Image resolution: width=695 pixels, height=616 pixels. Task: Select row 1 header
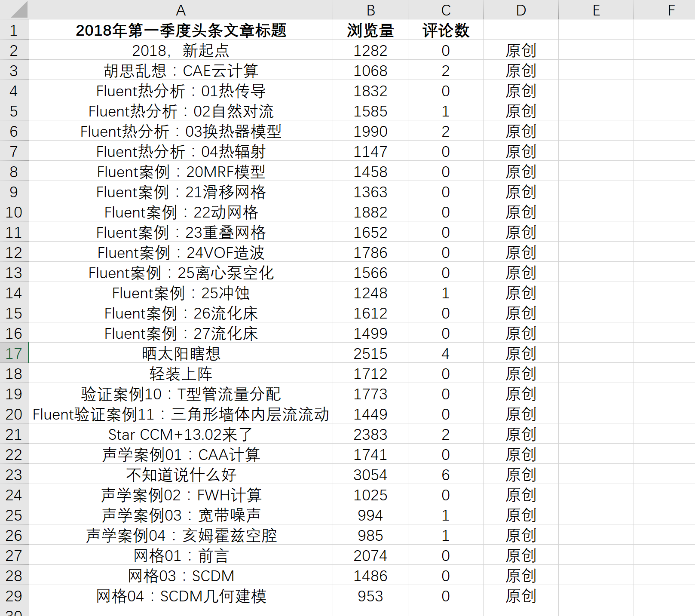(x=14, y=30)
